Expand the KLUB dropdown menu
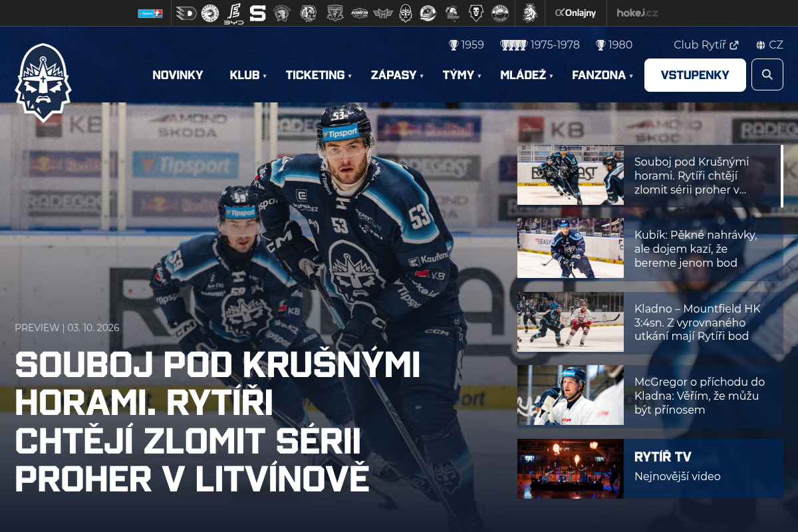Image resolution: width=798 pixels, height=532 pixels. pos(248,75)
